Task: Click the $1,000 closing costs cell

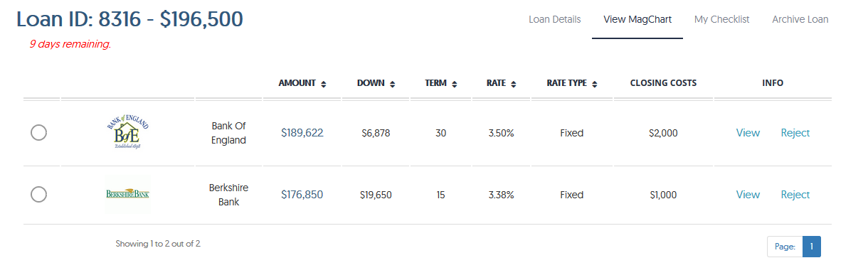Action: tap(663, 195)
